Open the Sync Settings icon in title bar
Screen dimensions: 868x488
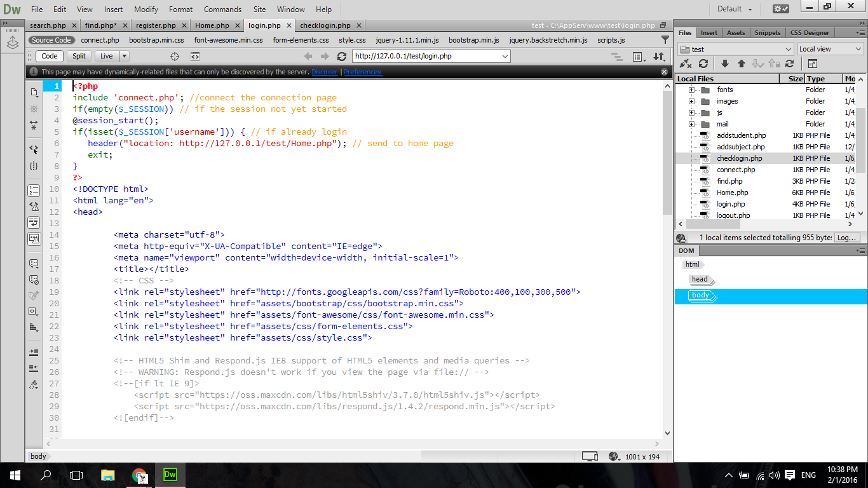[781, 9]
